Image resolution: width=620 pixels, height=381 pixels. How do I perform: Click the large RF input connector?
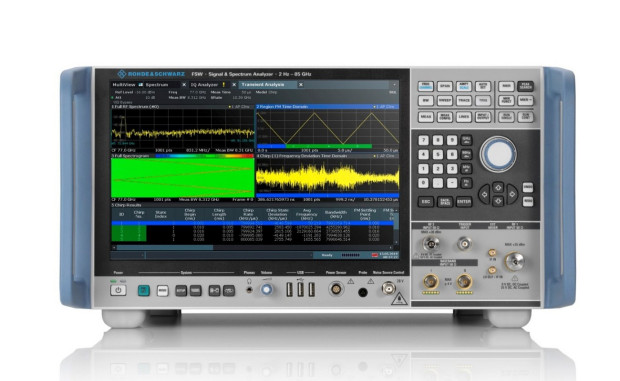click(514, 262)
